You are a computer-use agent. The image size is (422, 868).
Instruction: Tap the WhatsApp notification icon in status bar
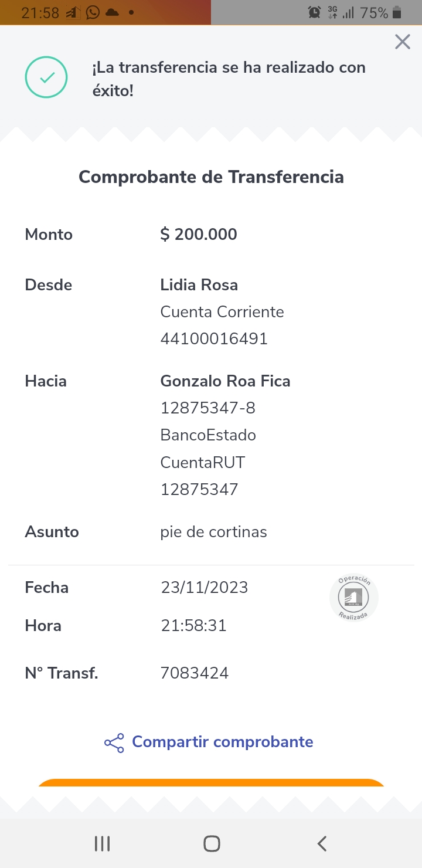click(x=93, y=12)
